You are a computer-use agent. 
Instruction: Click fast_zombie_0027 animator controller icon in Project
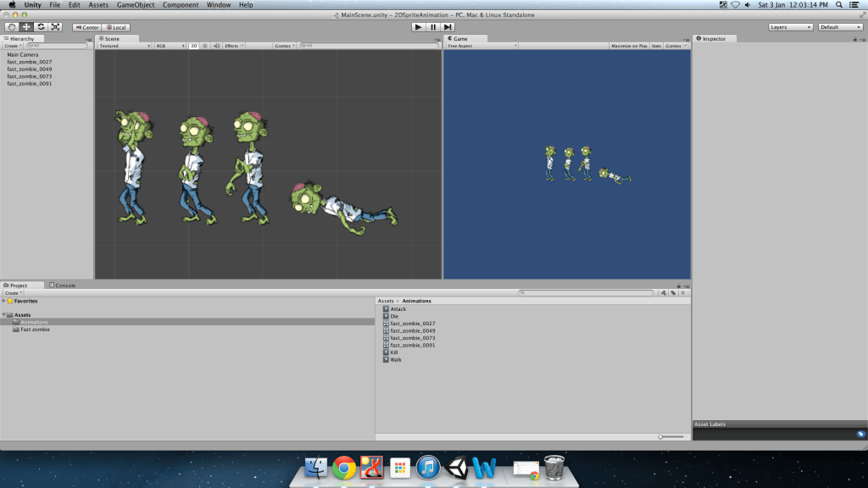386,324
